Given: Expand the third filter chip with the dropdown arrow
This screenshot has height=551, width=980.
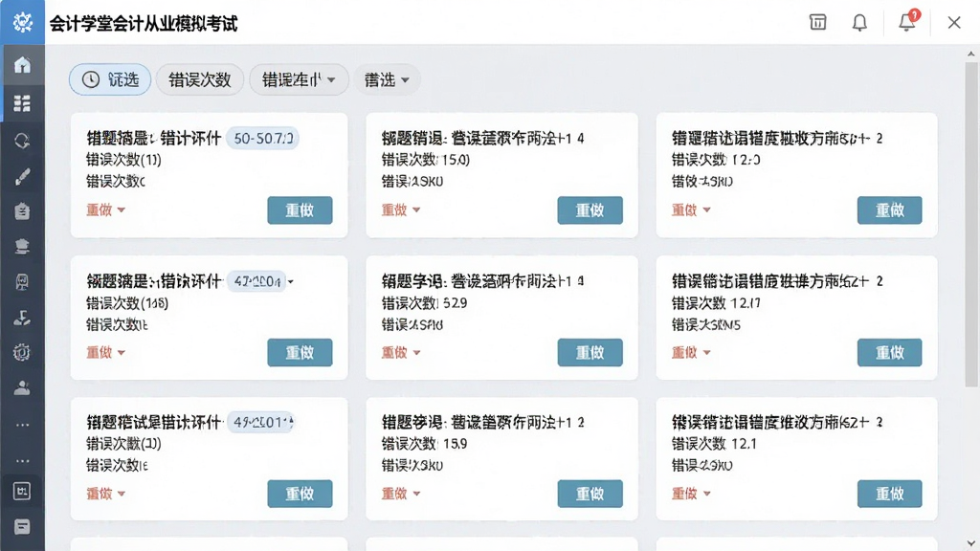Looking at the screenshot, I should pos(299,79).
